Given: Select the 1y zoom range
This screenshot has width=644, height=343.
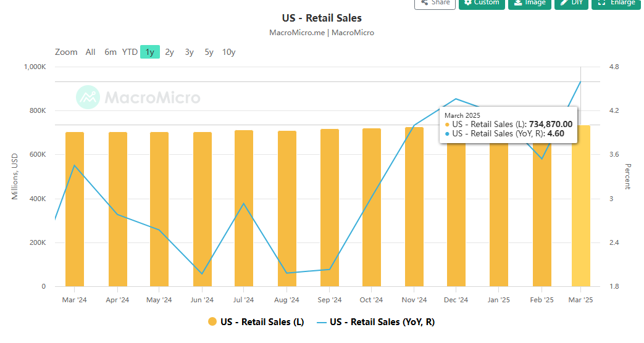Looking at the screenshot, I should pos(149,52).
